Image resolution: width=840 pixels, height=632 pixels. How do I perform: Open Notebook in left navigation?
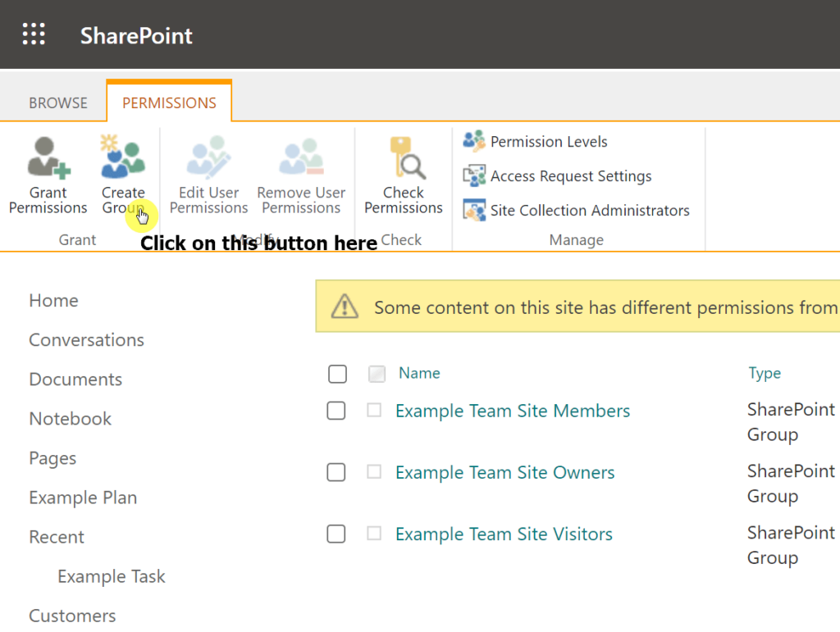coord(71,419)
